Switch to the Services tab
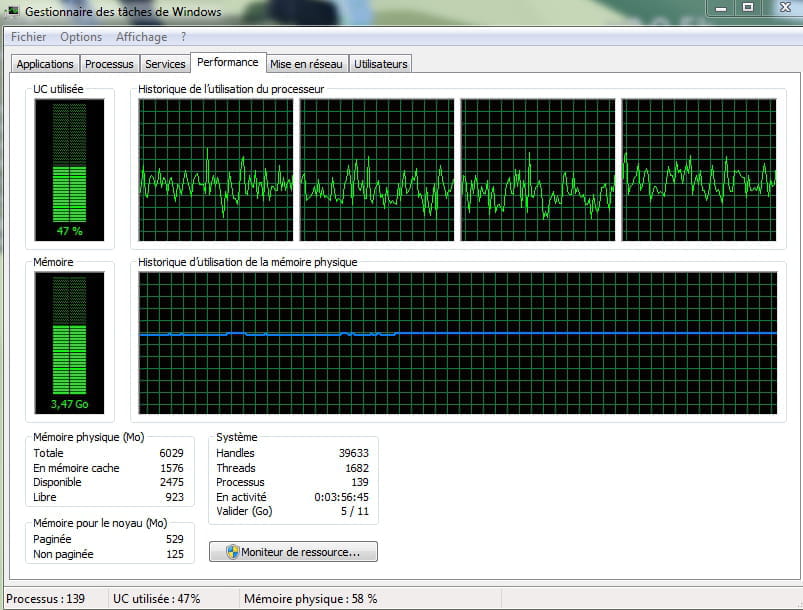 coord(165,64)
